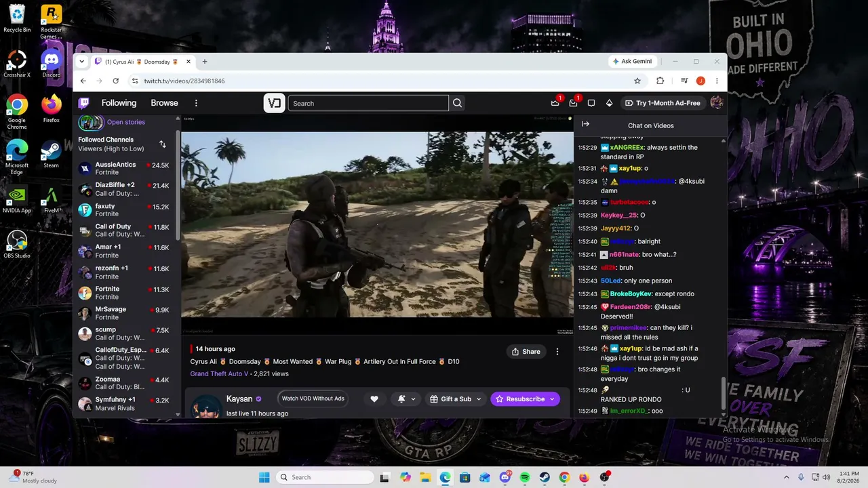The image size is (868, 488).
Task: Open File Explorer from the taskbar
Action: coord(425,477)
